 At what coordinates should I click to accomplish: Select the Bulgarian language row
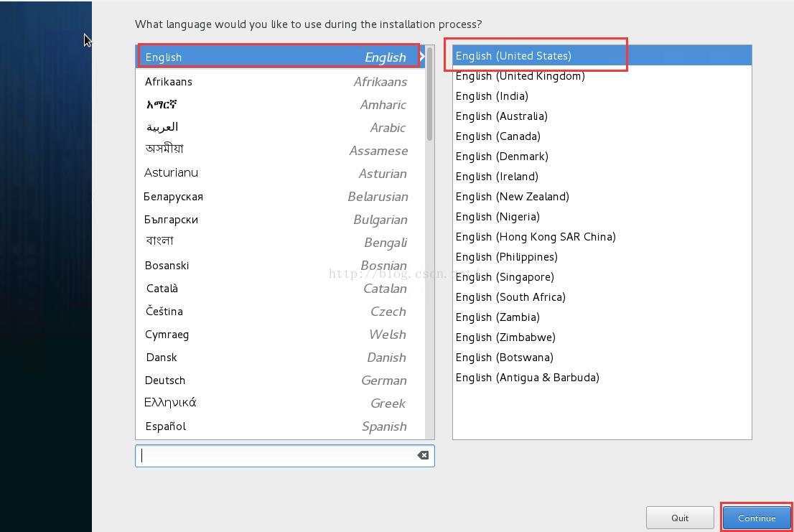(281, 220)
